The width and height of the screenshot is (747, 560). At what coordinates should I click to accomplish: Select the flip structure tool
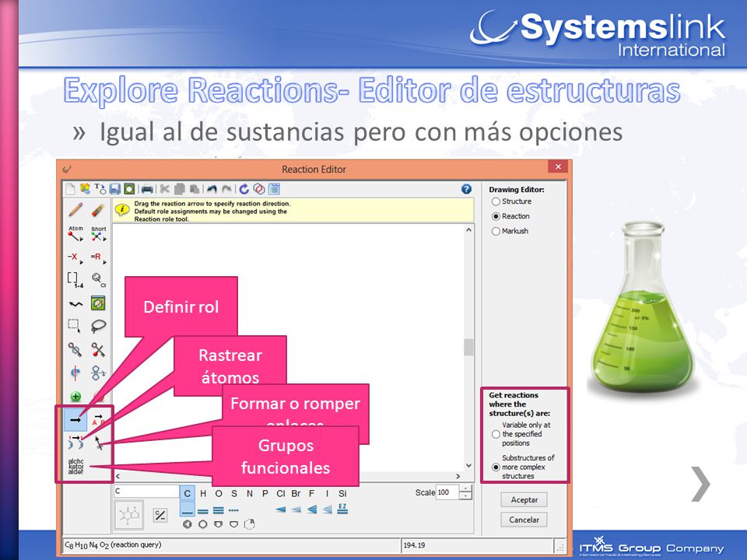[98, 373]
